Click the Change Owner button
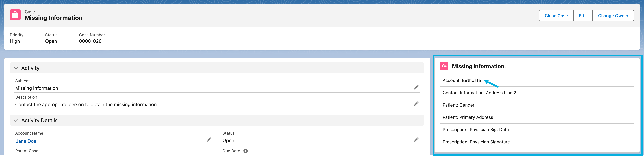644x157 pixels. pyautogui.click(x=613, y=16)
